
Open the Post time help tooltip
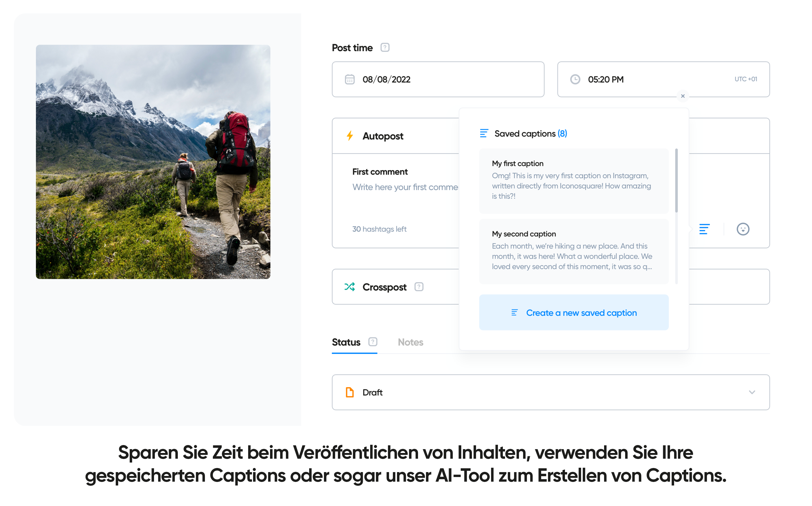[x=385, y=48]
